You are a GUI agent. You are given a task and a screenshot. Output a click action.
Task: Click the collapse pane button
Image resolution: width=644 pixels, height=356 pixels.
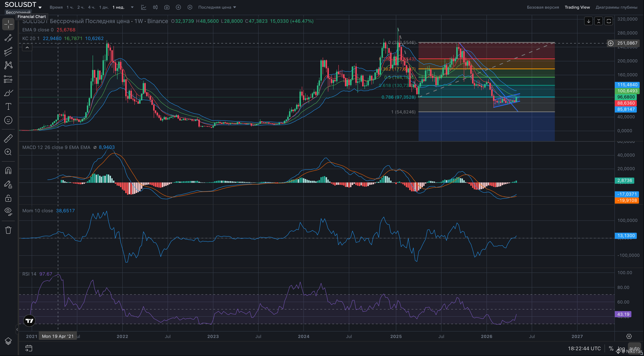click(x=598, y=21)
